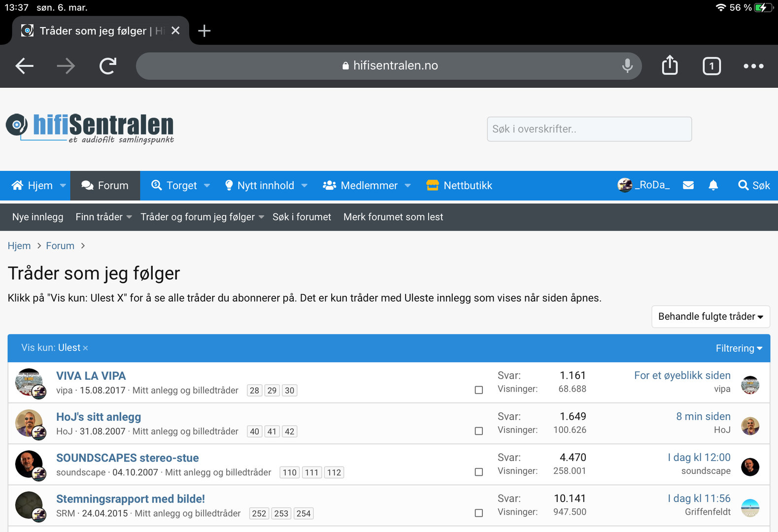Image resolution: width=778 pixels, height=532 pixels.
Task: Go forward with the browser forward arrow
Action: [66, 66]
